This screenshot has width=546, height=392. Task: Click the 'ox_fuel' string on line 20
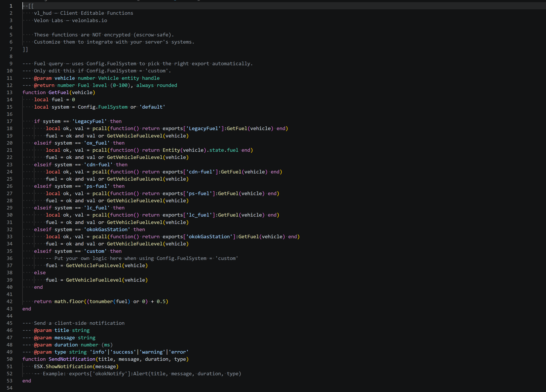[97, 143]
